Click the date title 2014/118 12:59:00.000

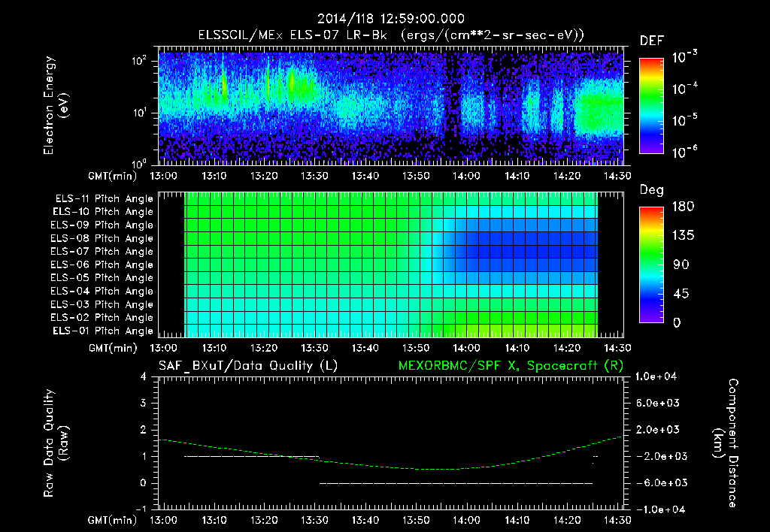390,19
